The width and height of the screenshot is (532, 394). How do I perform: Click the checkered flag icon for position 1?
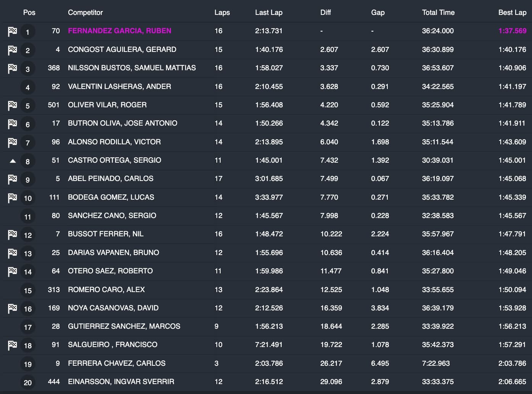pyautogui.click(x=12, y=31)
